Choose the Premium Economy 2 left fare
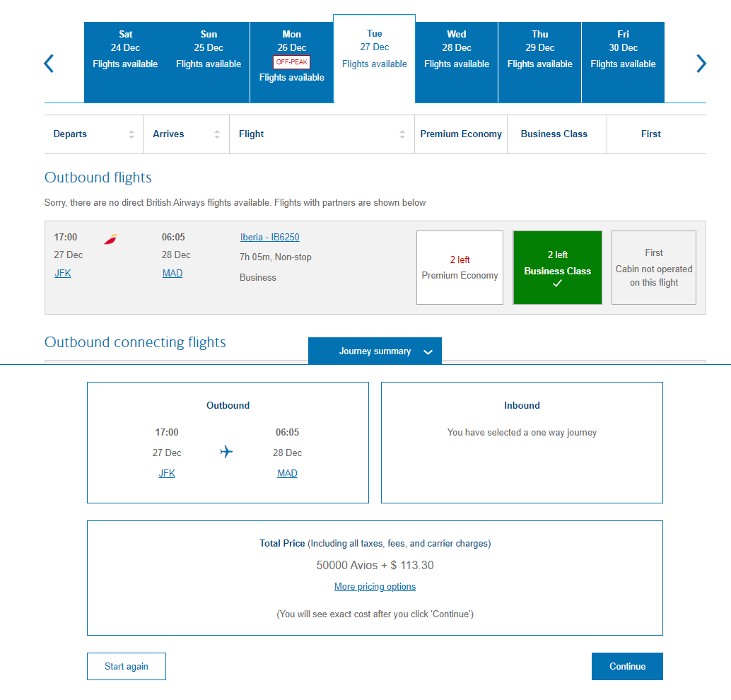731x700 pixels. tap(460, 268)
